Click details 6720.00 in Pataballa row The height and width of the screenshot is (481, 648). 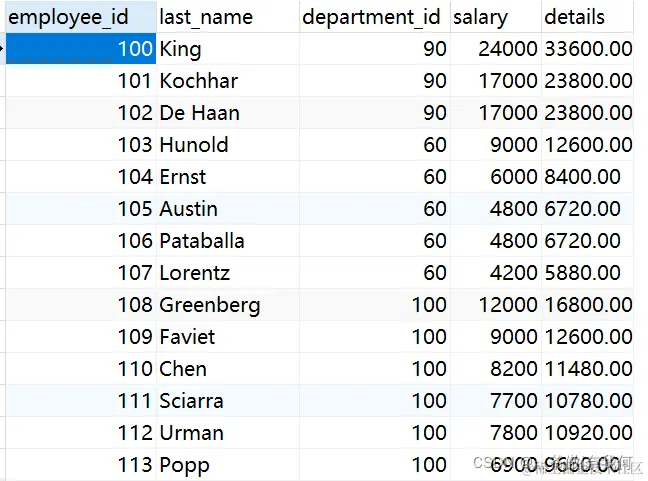click(x=587, y=241)
